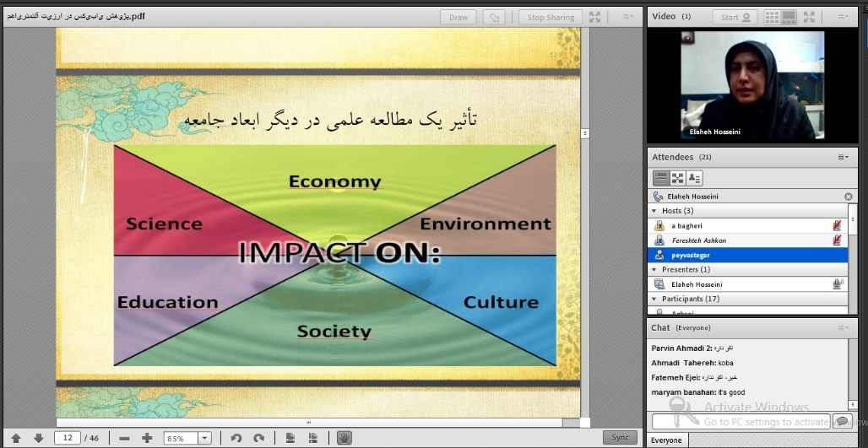Viewport: 868px width, 448px height.
Task: Collapse the Presenters (1) group
Action: tap(655, 269)
